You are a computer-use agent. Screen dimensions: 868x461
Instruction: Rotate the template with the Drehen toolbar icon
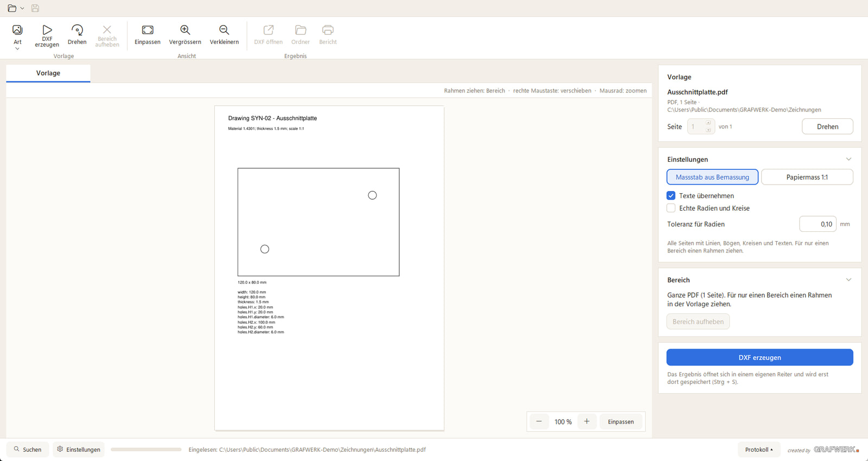click(77, 35)
